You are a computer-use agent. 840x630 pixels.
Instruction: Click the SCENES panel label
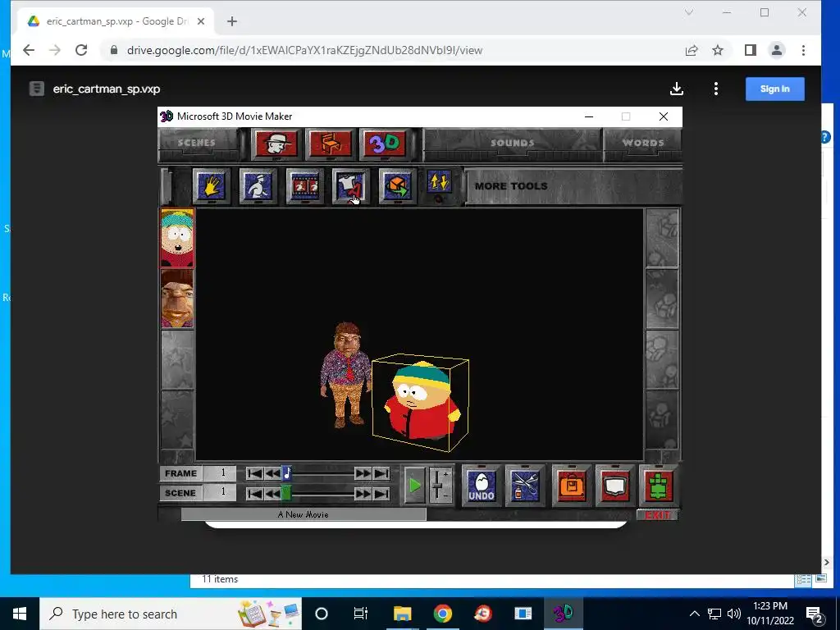click(197, 143)
